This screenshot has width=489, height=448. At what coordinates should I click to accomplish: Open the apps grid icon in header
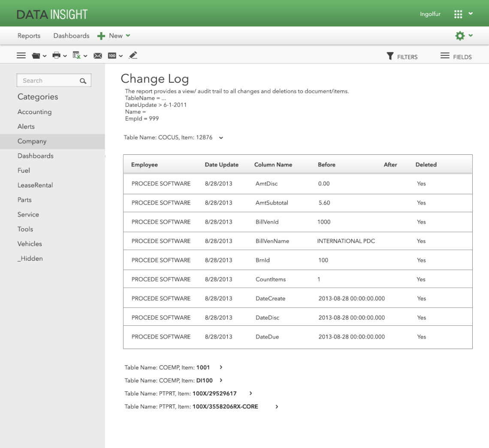pos(458,14)
